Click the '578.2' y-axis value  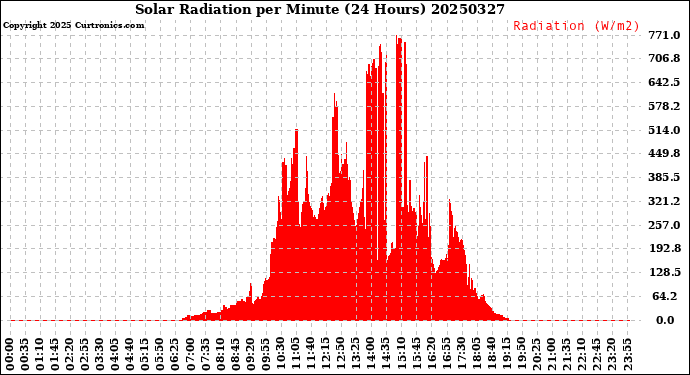[x=664, y=106]
